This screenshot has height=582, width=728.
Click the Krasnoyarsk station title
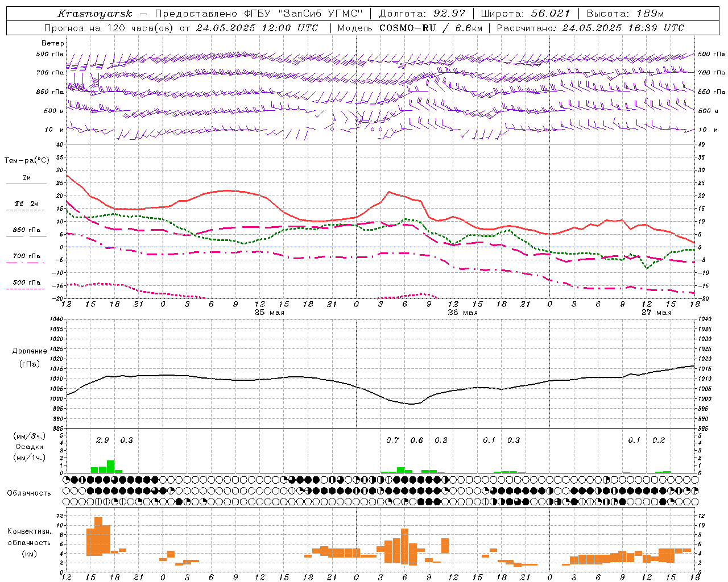point(94,14)
